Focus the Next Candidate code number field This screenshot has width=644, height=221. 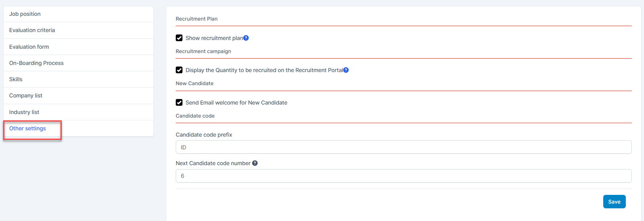[403, 176]
